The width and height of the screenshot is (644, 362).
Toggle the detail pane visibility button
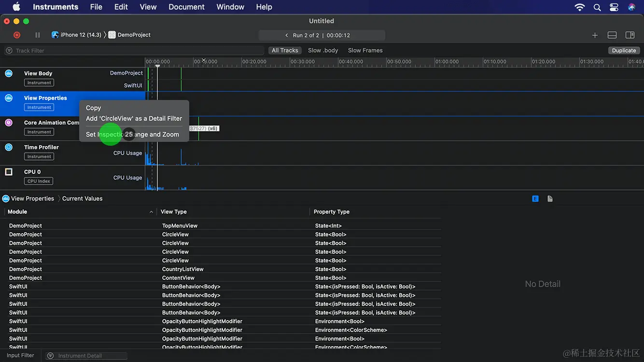tap(612, 35)
